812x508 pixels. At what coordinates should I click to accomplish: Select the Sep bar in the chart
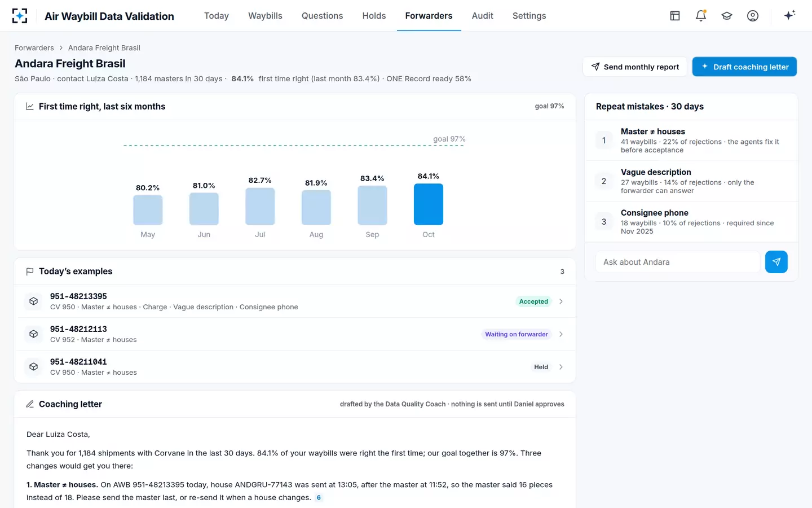(372, 205)
